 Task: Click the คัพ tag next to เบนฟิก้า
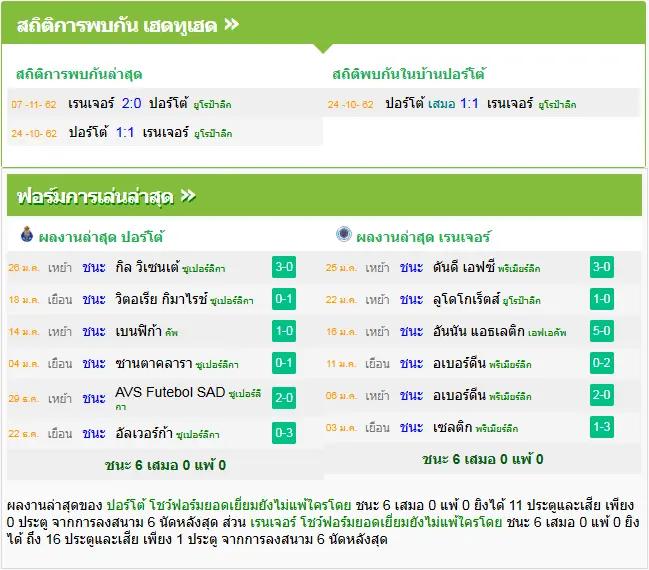point(171,332)
